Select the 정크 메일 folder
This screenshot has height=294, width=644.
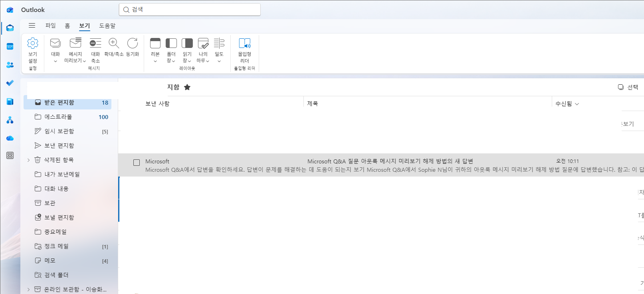67,246
